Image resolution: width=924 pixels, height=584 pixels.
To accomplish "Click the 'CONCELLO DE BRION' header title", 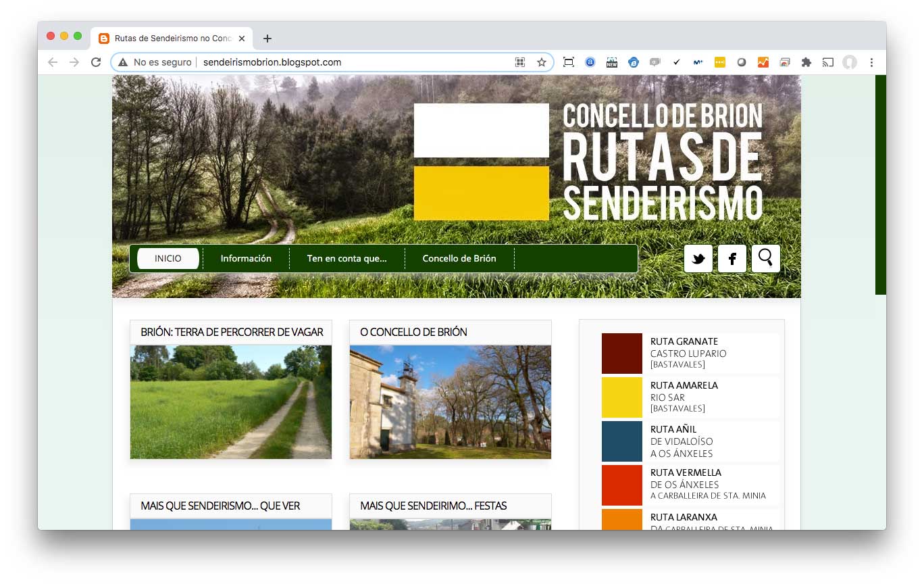I will tap(663, 116).
